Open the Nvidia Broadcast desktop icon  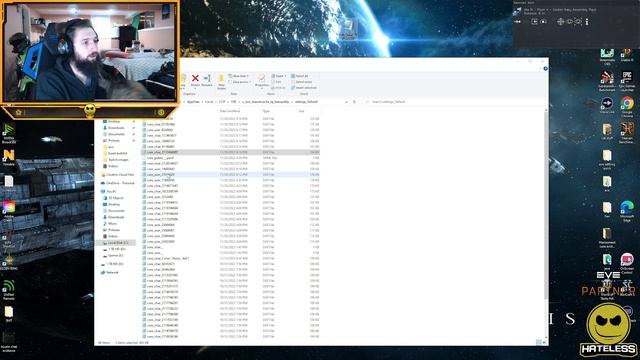(9, 130)
